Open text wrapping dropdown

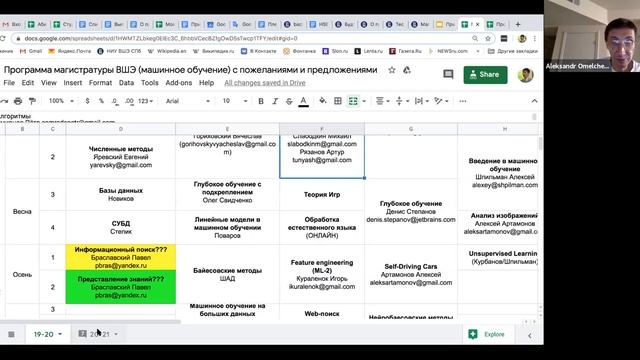[x=421, y=101]
